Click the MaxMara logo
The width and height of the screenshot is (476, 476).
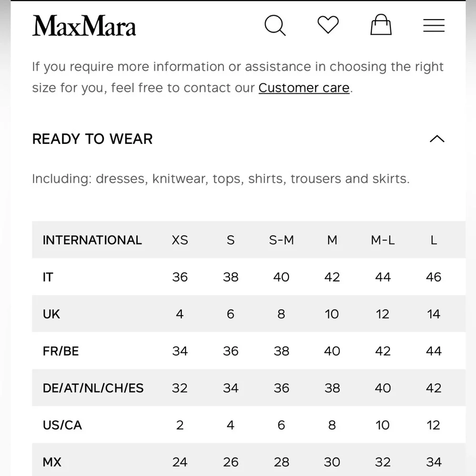click(84, 27)
